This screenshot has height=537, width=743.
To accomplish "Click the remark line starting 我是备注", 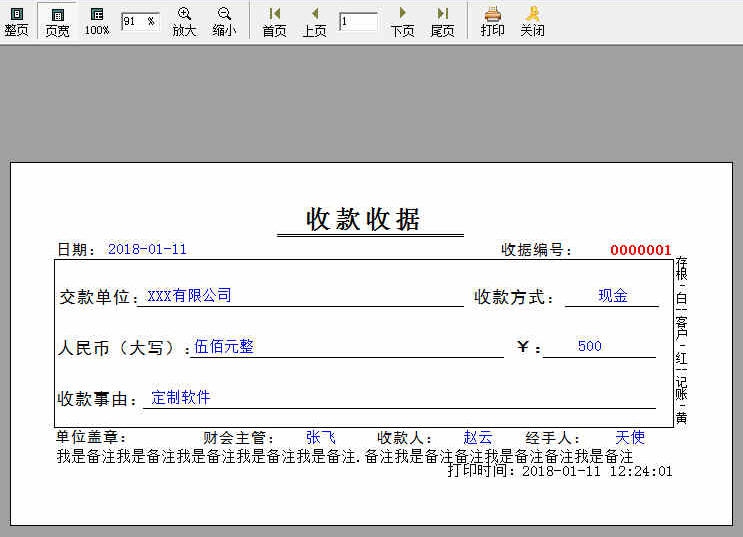I will 345,456.
